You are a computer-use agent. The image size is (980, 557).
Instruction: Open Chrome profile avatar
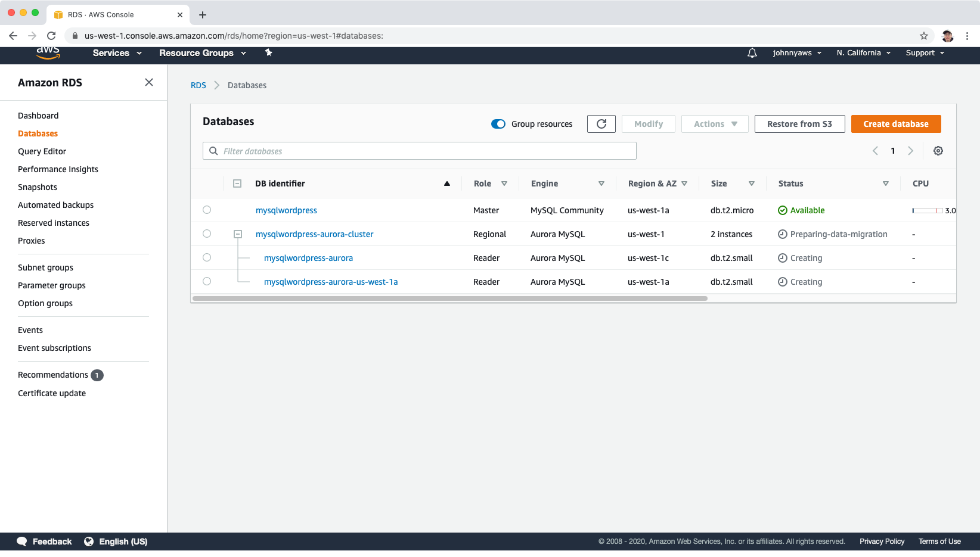947,36
